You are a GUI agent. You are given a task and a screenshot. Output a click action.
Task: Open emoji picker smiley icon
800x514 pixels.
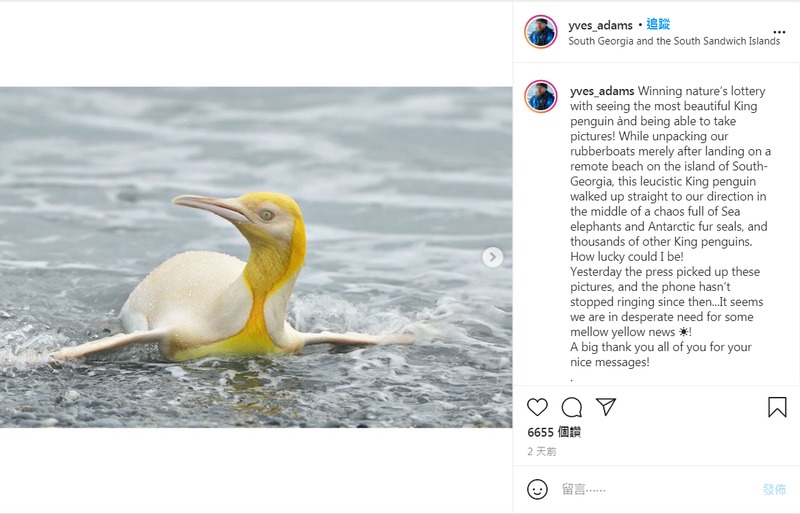coord(537,489)
